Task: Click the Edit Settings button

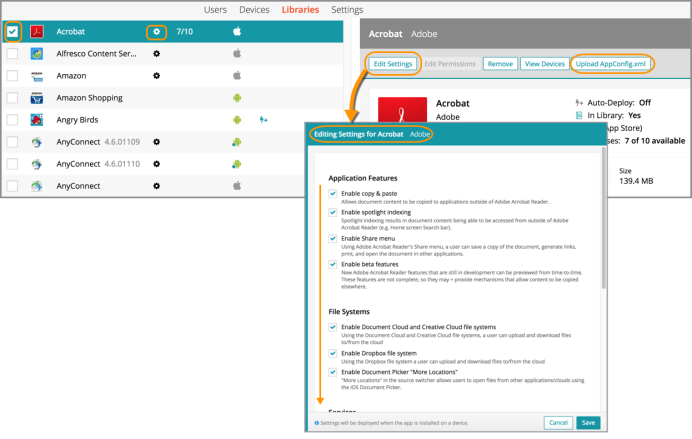Action: click(393, 64)
